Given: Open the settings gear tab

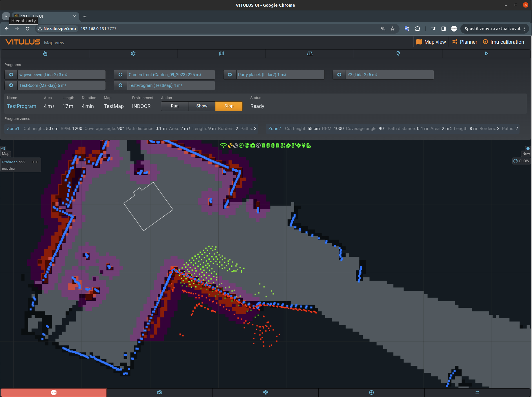Looking at the screenshot, I should [x=133, y=54].
